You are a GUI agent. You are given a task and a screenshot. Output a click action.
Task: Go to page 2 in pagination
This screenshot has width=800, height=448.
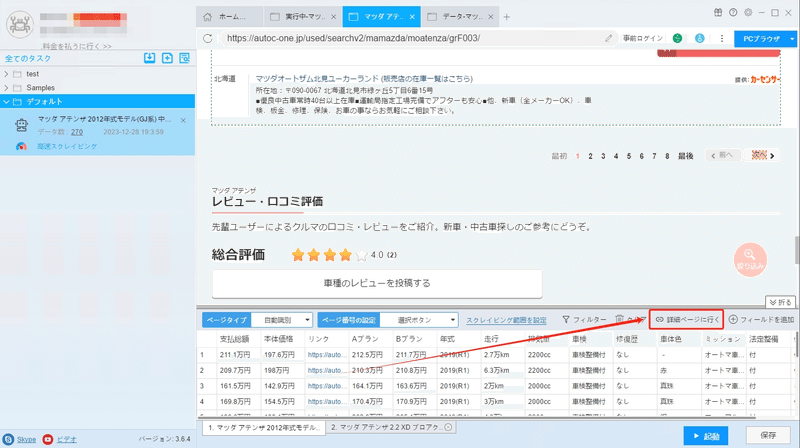(x=590, y=156)
